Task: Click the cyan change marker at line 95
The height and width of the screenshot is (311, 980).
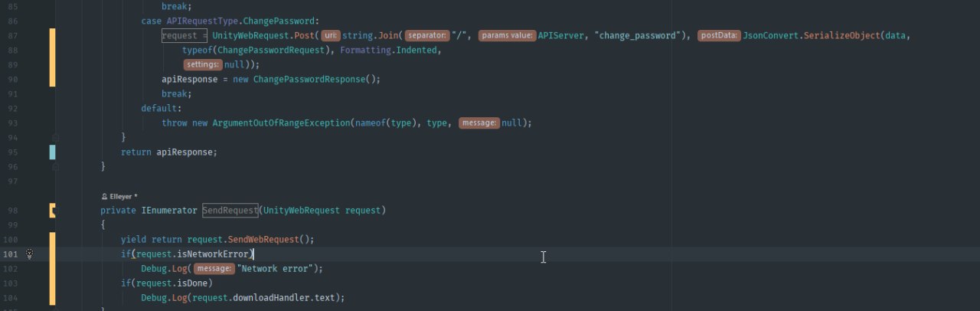Action: click(x=53, y=152)
